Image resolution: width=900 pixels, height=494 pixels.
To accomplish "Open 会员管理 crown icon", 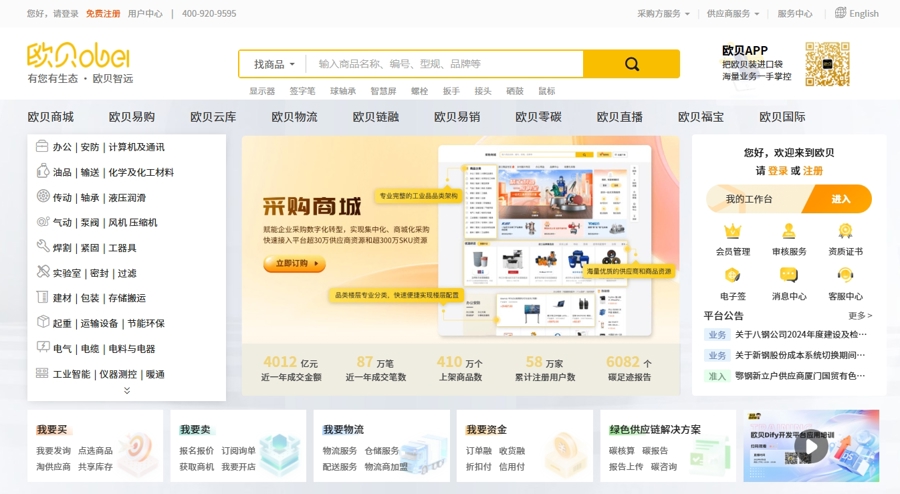I will (x=732, y=231).
